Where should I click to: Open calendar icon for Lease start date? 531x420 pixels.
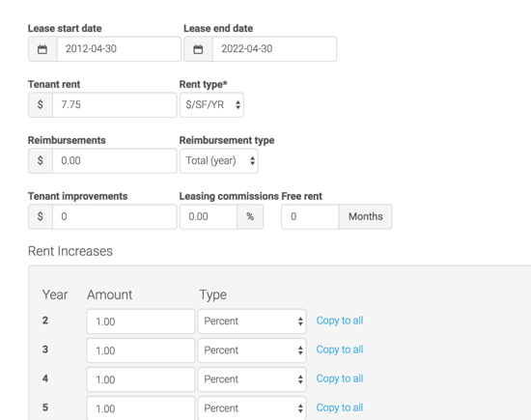[x=42, y=49]
